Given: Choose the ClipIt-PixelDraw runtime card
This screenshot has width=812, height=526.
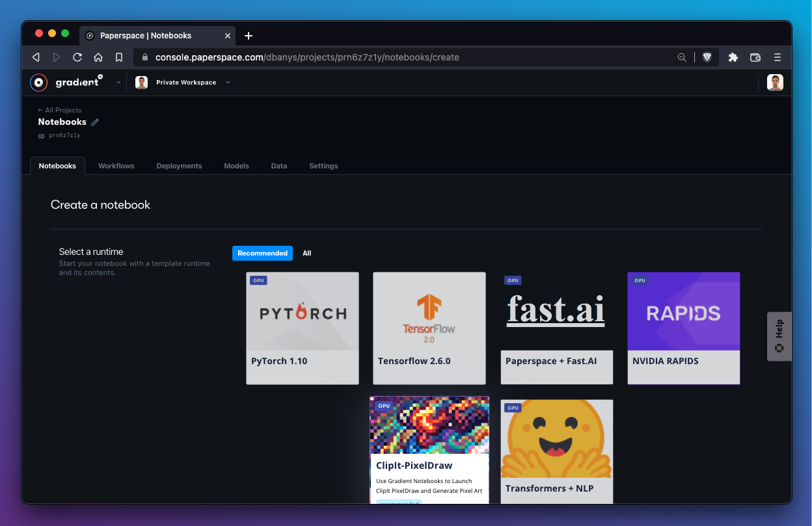Looking at the screenshot, I should click(x=429, y=450).
